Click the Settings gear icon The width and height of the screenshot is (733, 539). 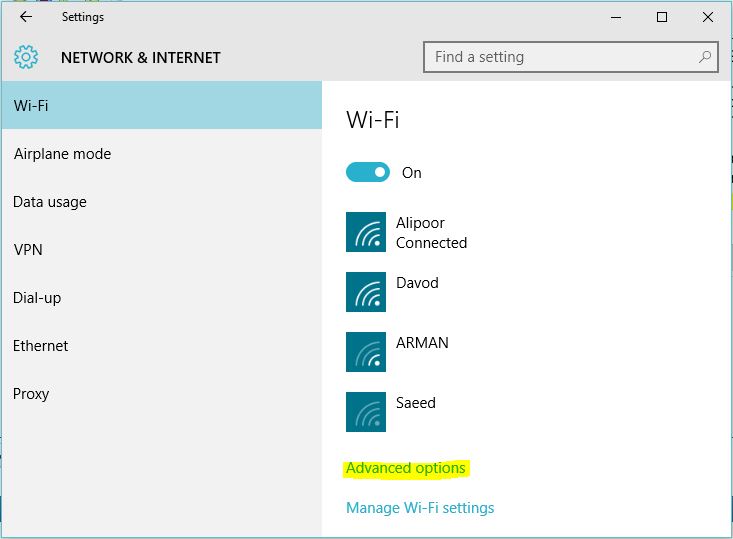[26, 57]
